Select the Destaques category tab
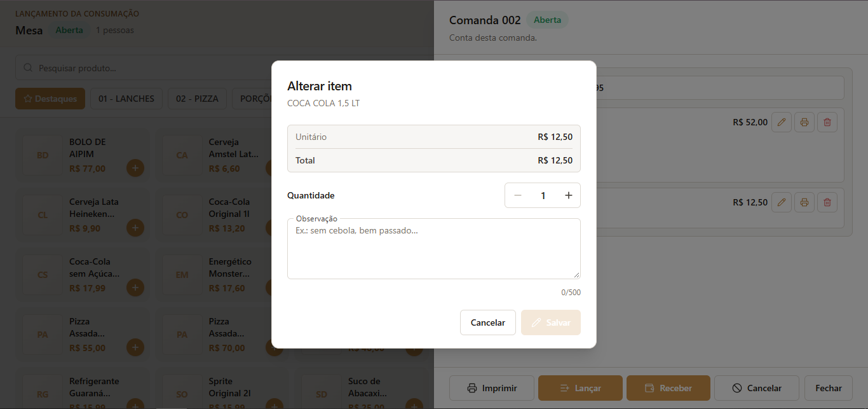Screen dimensions: 868x409 (50, 99)
